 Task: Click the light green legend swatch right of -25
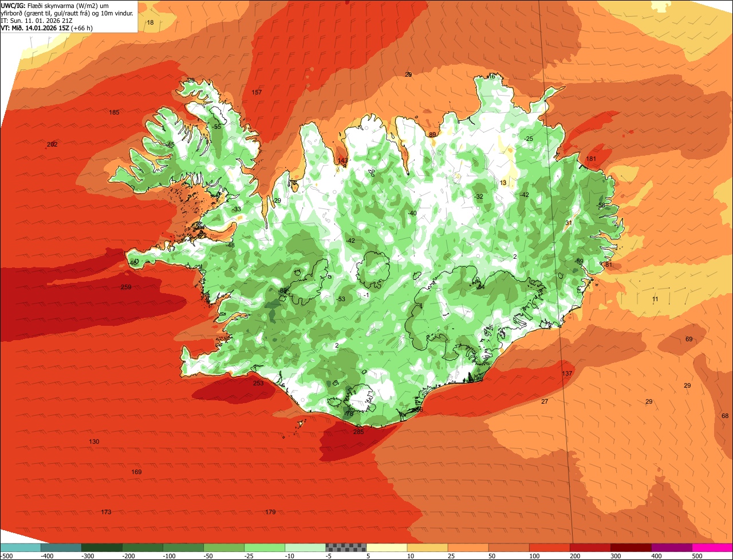click(x=265, y=547)
